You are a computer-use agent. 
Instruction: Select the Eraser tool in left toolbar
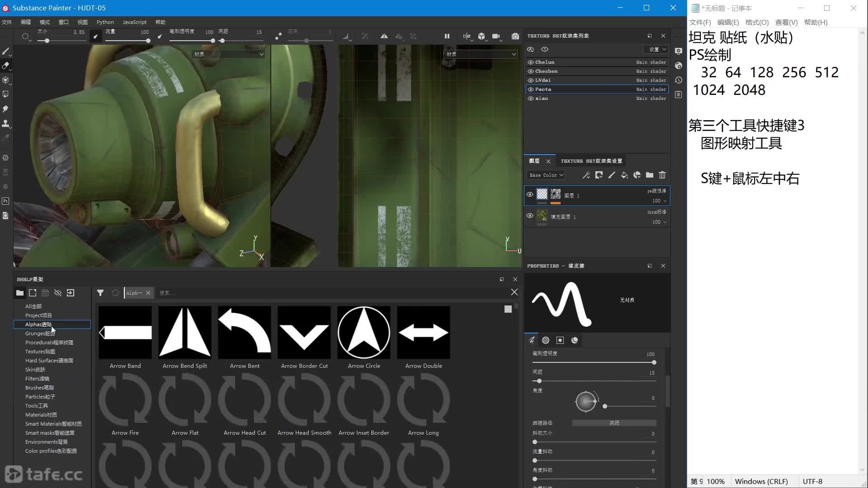click(x=6, y=66)
